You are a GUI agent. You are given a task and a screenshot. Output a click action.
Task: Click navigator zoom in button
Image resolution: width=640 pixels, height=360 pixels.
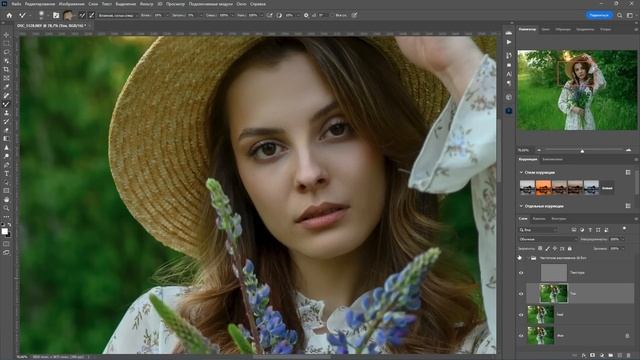coord(628,150)
